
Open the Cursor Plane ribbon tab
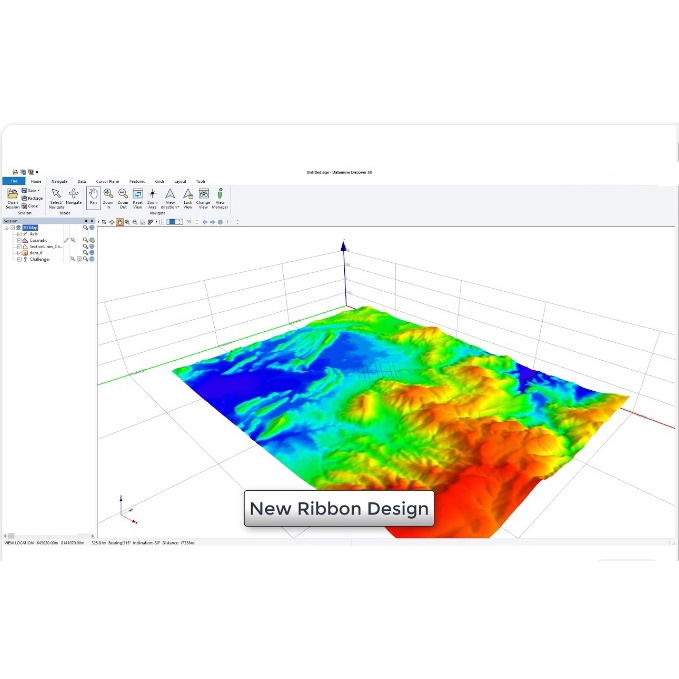tap(107, 181)
